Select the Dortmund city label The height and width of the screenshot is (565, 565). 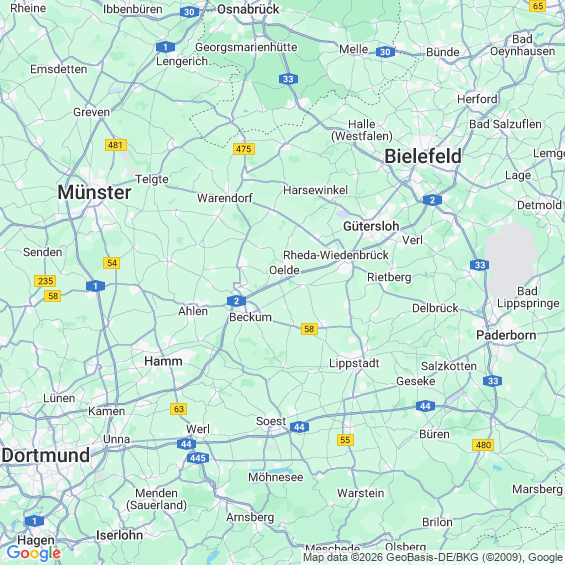coord(46,455)
